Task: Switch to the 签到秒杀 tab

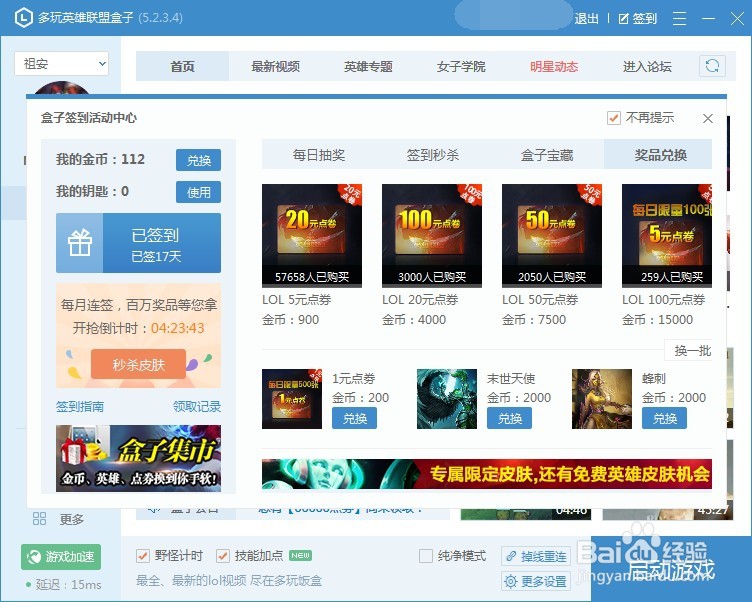Action: coord(433,154)
